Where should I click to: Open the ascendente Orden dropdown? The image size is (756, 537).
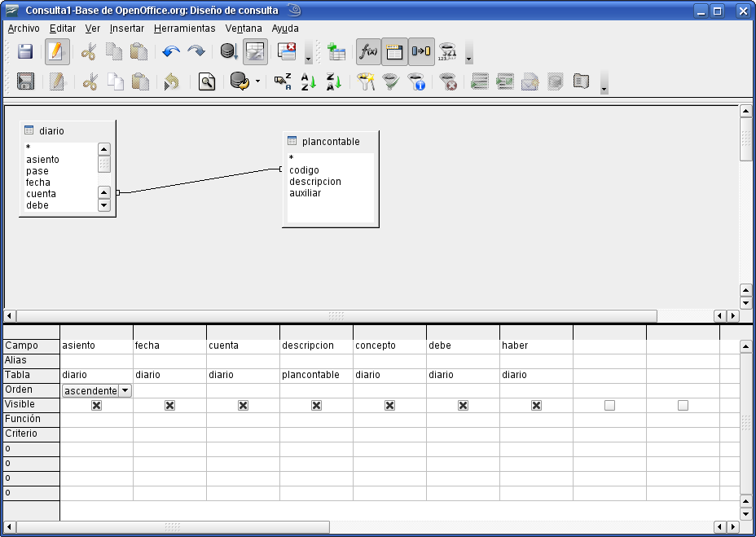tap(125, 390)
